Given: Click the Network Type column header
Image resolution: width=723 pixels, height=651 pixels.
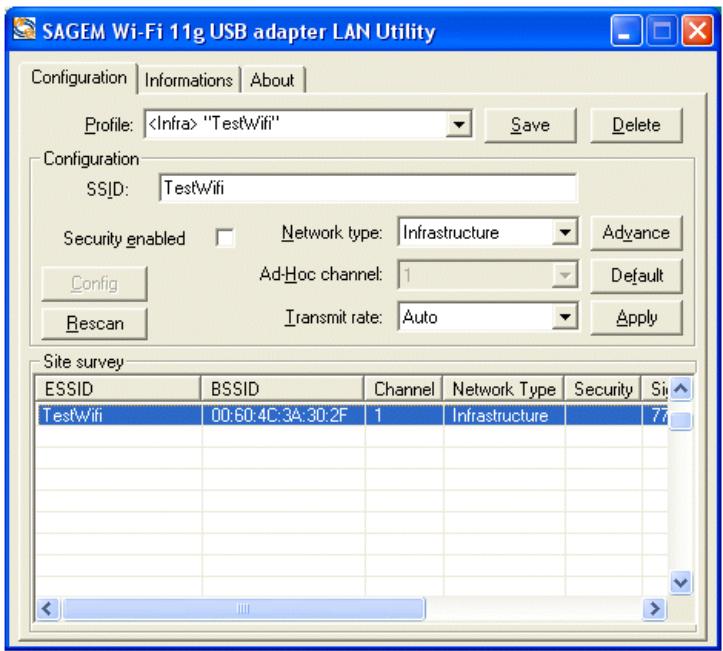Looking at the screenshot, I should 504,389.
